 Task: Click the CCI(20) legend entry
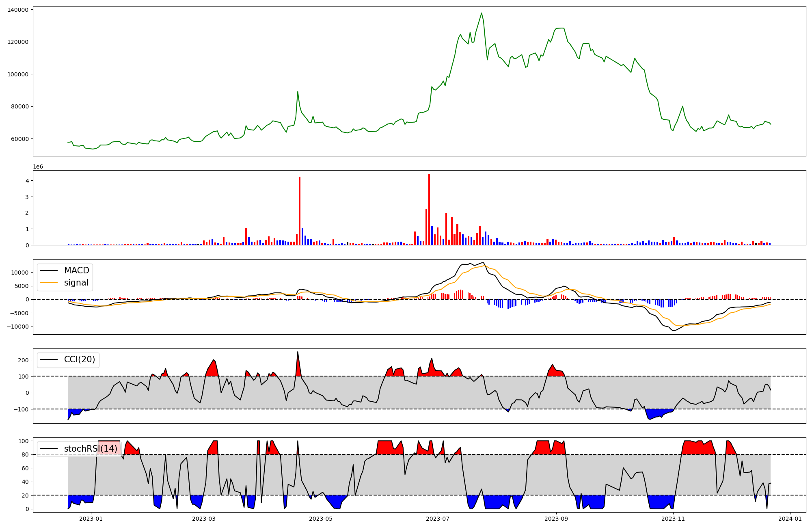click(80, 359)
